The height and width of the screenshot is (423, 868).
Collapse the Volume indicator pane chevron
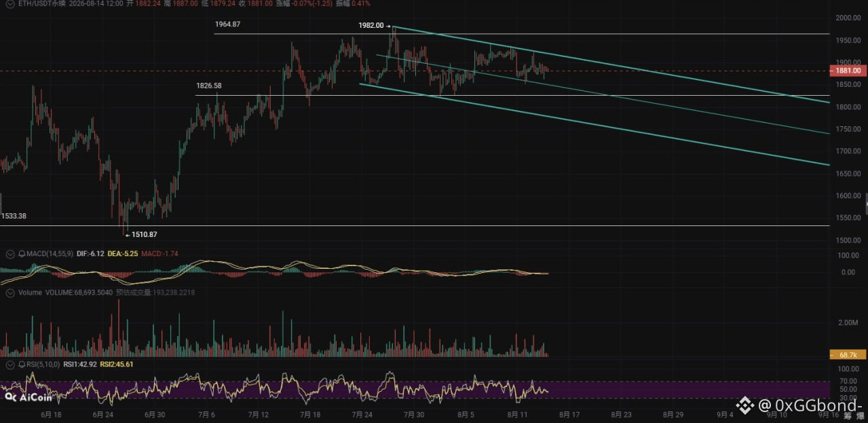[10, 293]
